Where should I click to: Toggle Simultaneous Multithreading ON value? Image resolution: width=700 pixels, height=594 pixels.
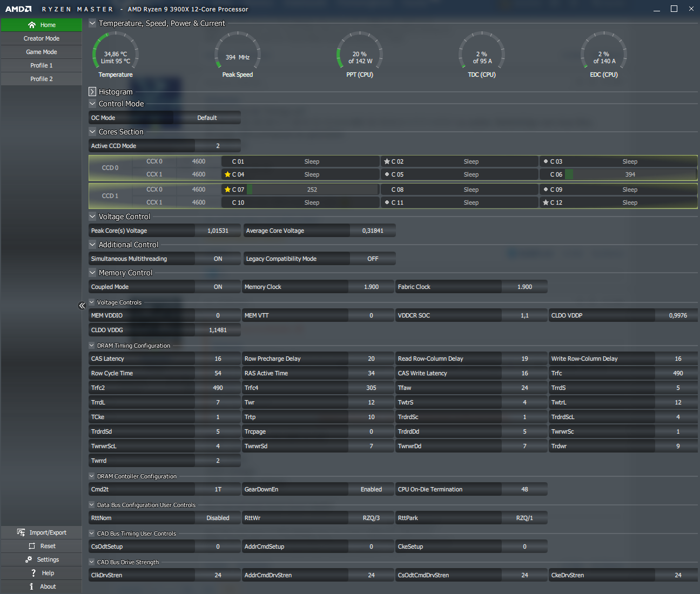pyautogui.click(x=218, y=259)
